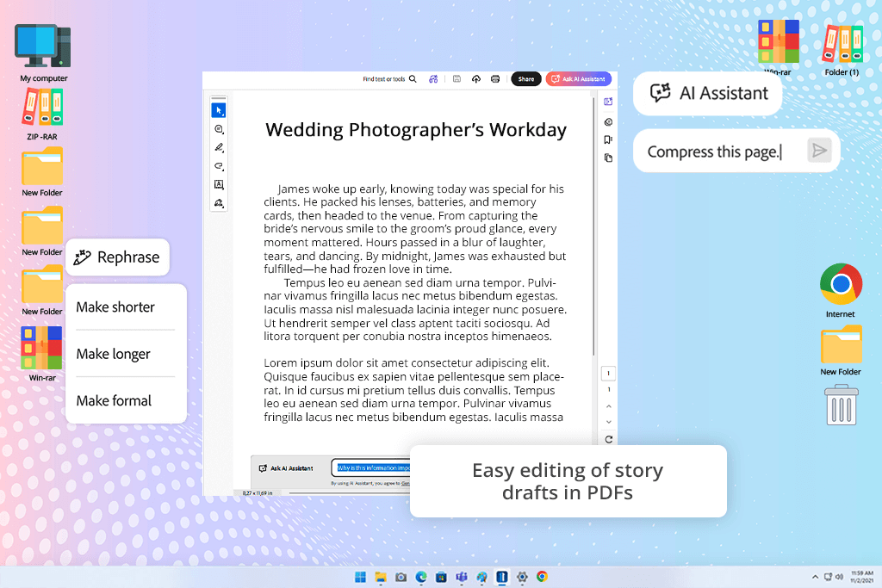
Task: Go to next page with down chevron
Action: pos(609,422)
